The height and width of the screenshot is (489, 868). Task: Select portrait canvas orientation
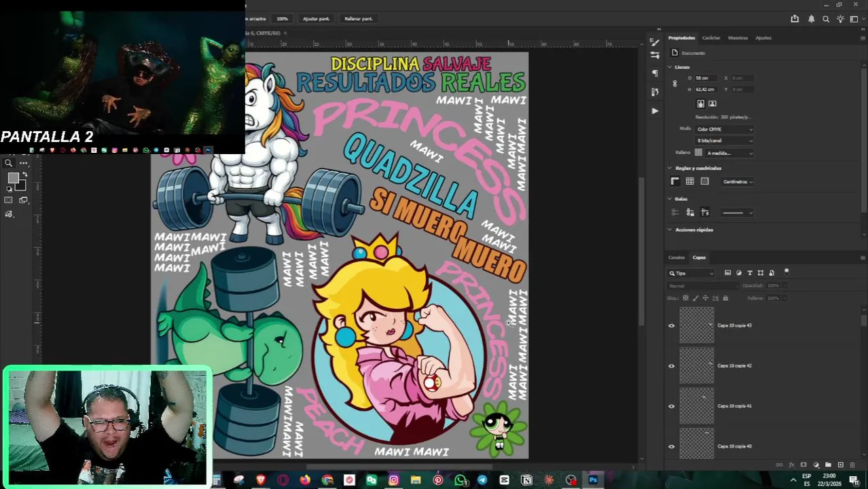700,104
